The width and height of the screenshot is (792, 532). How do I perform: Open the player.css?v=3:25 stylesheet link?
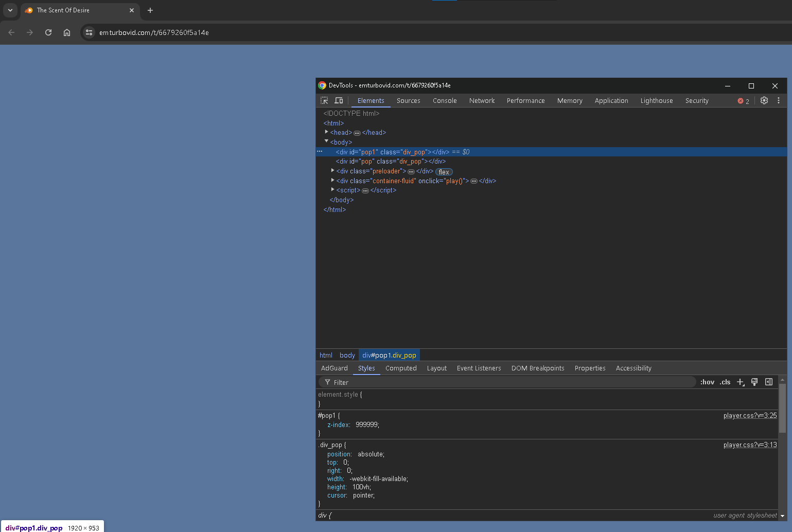tap(750, 415)
